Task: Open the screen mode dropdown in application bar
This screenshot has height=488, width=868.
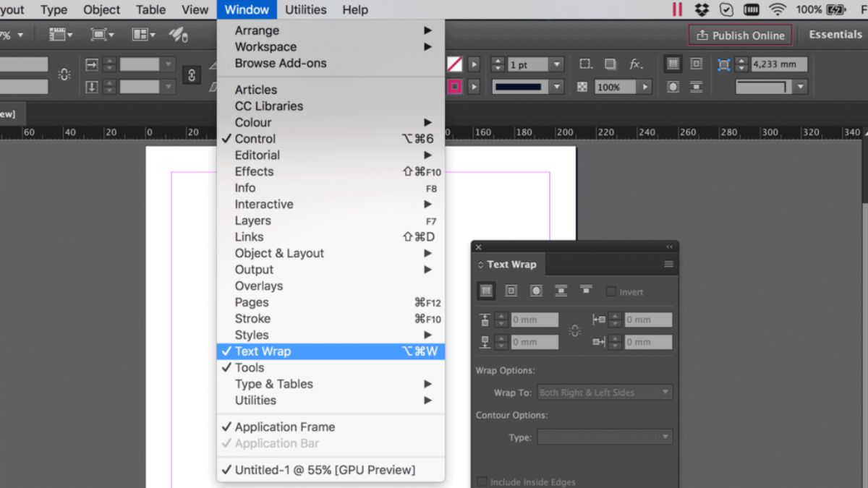Action: coord(102,35)
